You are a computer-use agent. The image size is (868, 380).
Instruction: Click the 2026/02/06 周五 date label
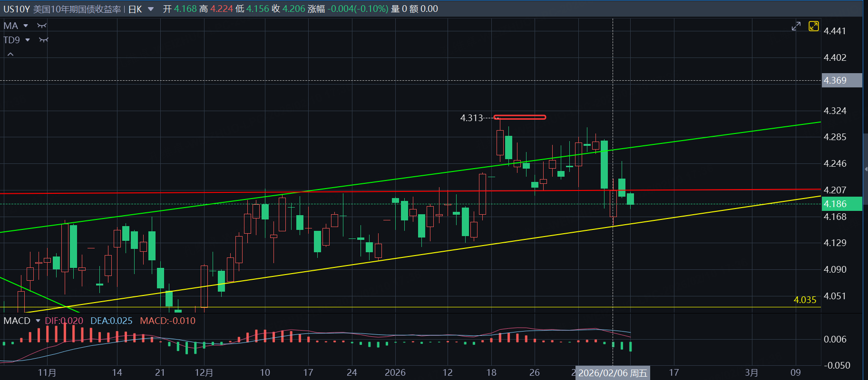point(612,373)
